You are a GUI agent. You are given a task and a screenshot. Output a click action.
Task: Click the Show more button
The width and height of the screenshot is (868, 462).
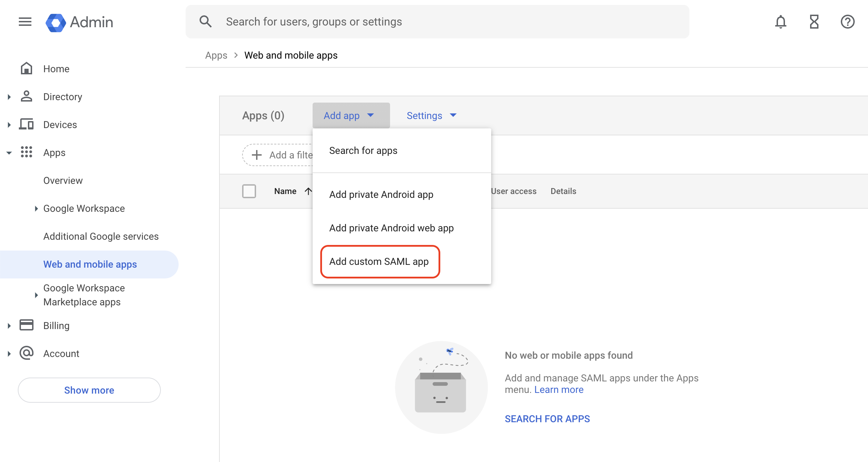coord(89,390)
